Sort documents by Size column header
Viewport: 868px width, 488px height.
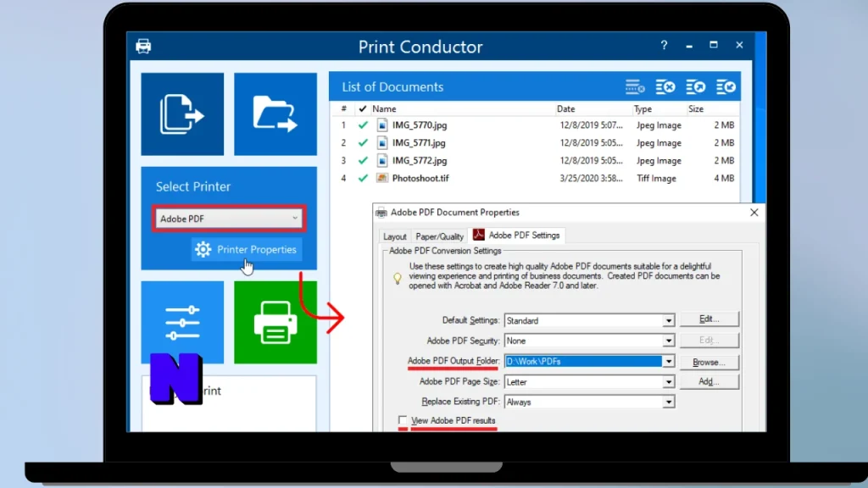[696, 109]
